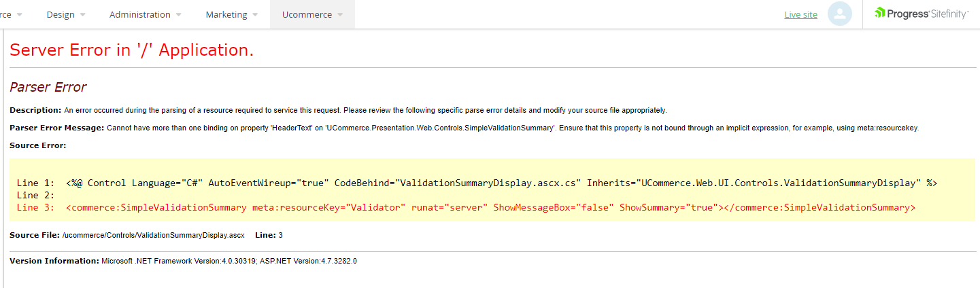Open the Marketing menu
Viewport: 980px width, 288px height.
pos(232,14)
